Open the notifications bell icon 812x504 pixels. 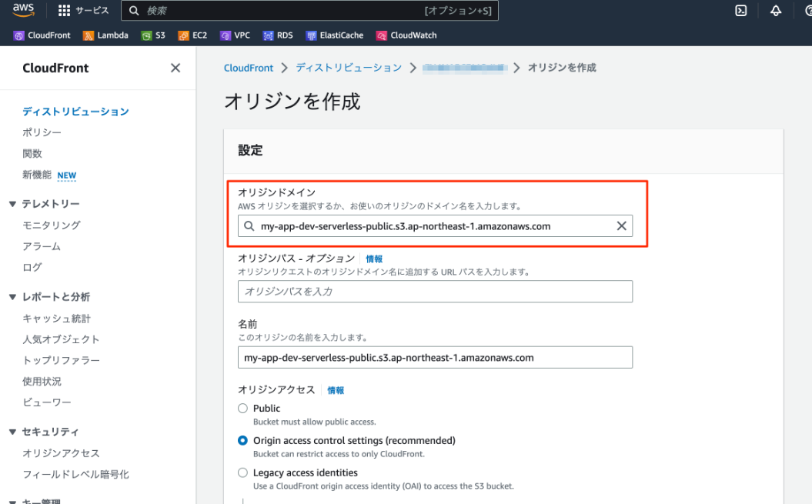pyautogui.click(x=776, y=10)
